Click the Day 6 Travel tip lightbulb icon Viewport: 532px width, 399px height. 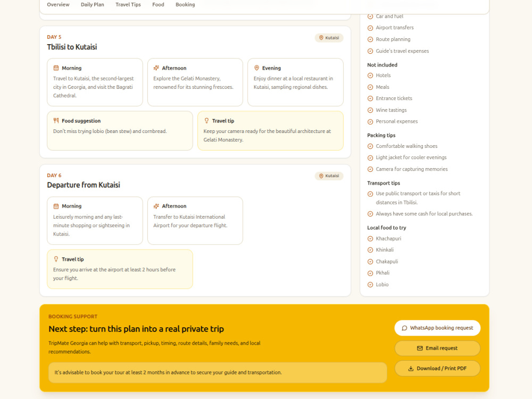(x=56, y=259)
